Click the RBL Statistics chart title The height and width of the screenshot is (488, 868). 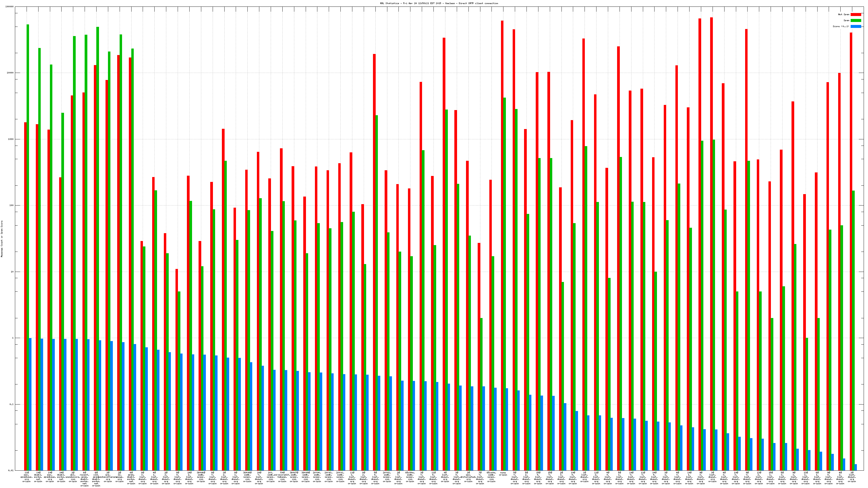(439, 3)
